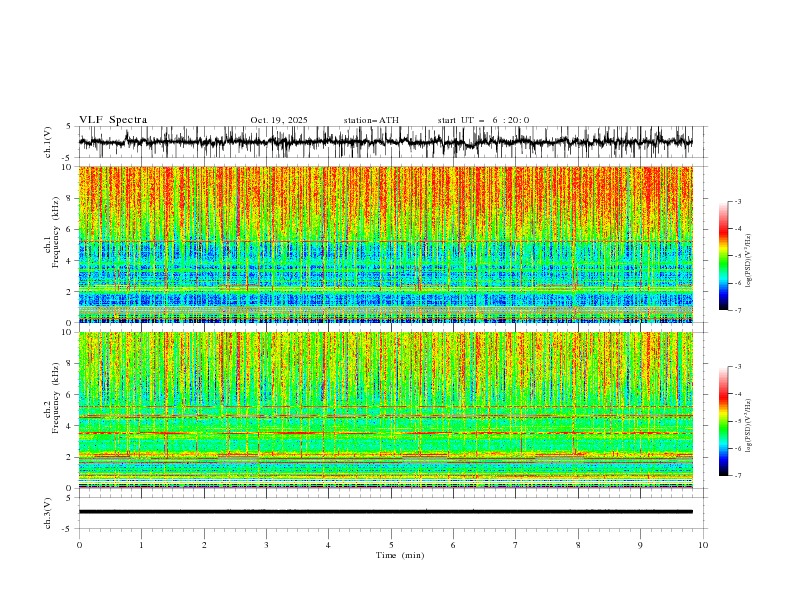Click the upper log(PSD) colorbar label
Viewport: 792px width, 612px height.
tap(749, 261)
